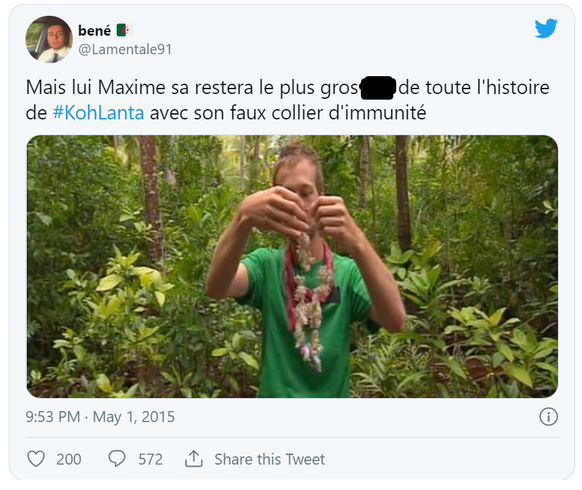This screenshot has width=582, height=490.
Task: Open replies via speech bubble icon
Action: (x=117, y=458)
